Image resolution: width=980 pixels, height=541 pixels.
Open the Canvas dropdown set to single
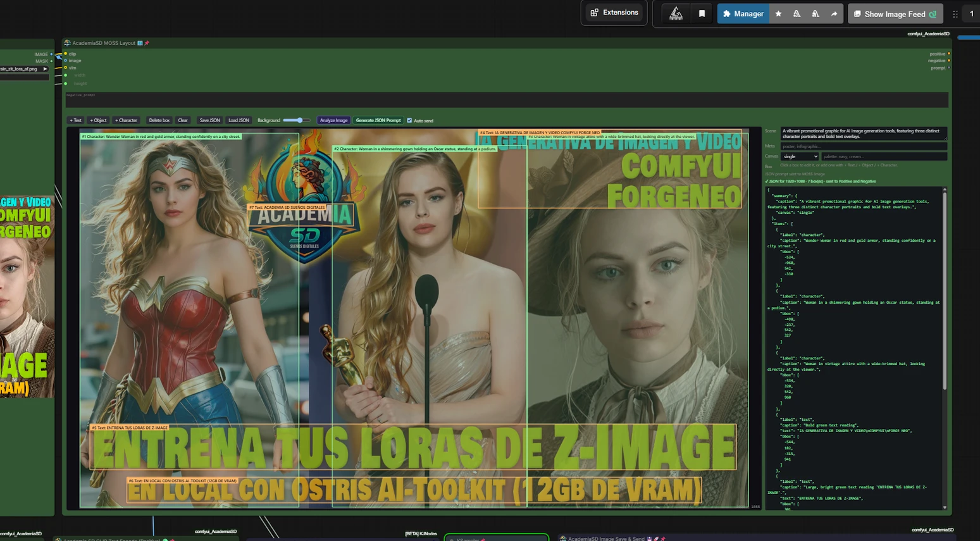point(800,156)
